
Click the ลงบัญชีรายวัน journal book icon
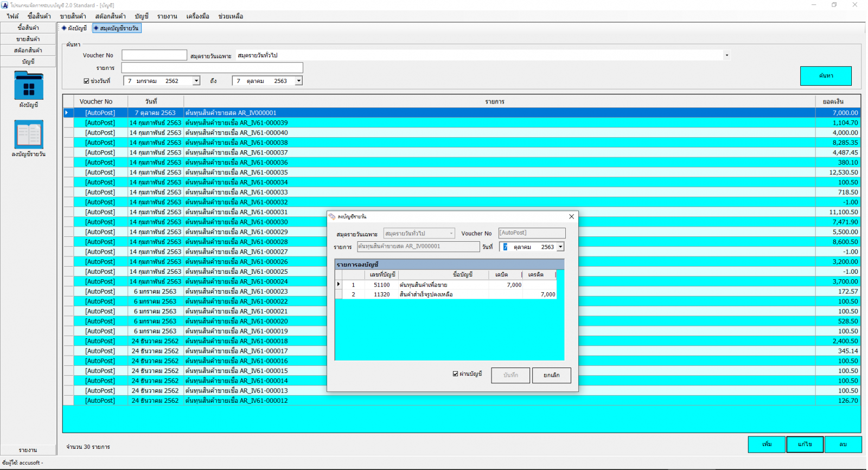(29, 134)
